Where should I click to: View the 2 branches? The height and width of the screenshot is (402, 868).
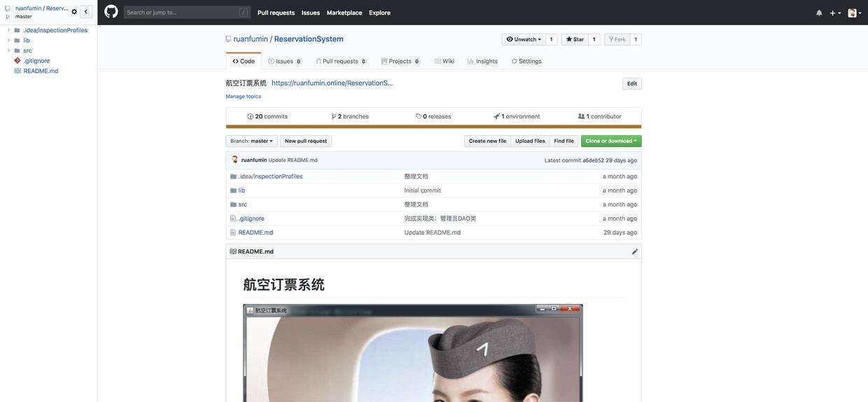click(350, 116)
